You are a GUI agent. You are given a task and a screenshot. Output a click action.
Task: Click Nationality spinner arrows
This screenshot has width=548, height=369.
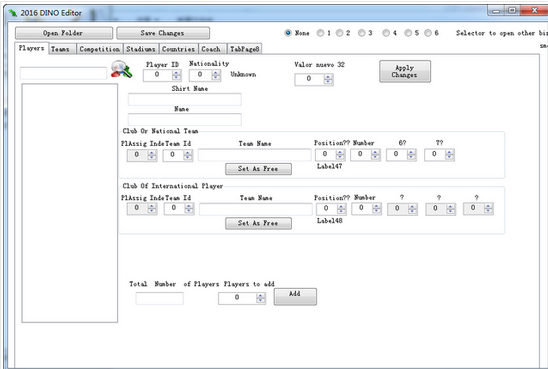[x=216, y=75]
